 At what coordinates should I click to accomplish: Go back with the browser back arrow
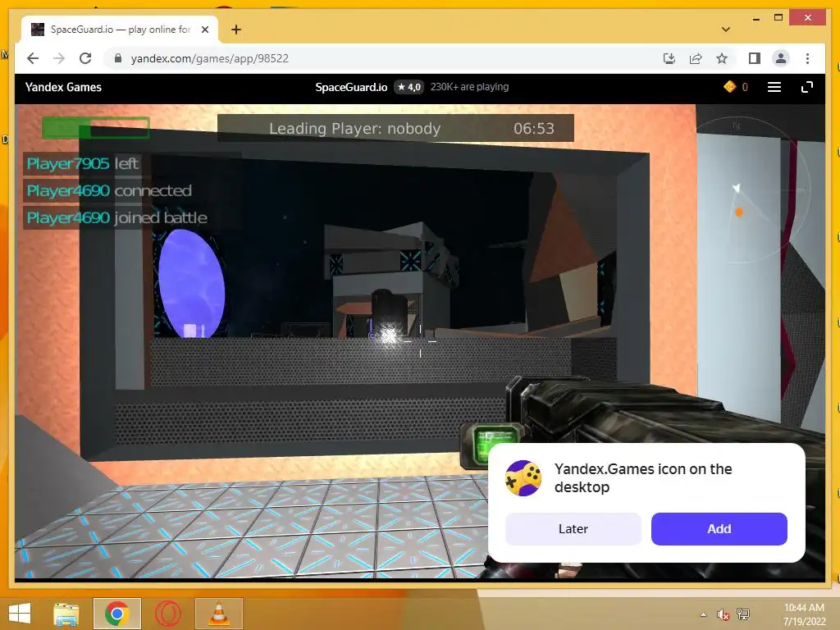[33, 58]
